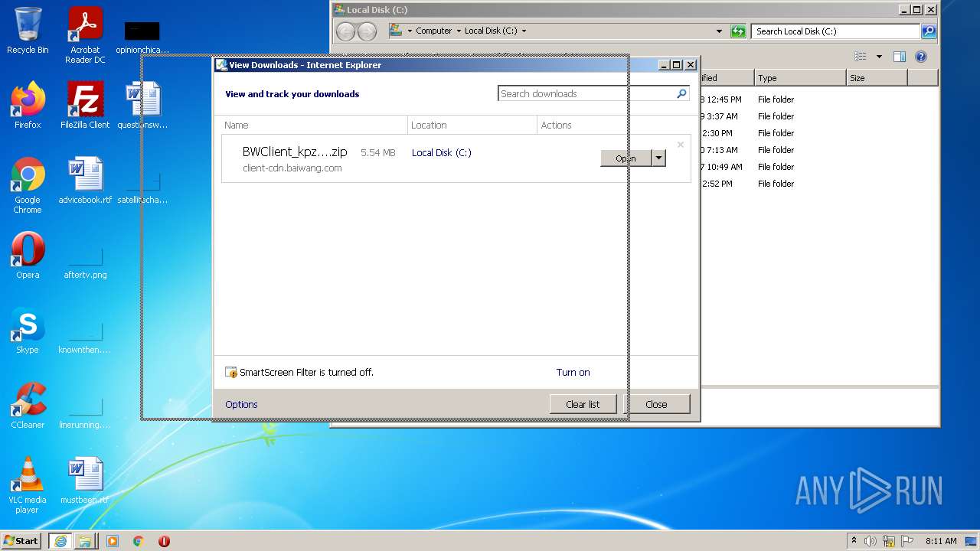Click the Clear list button

(x=583, y=404)
